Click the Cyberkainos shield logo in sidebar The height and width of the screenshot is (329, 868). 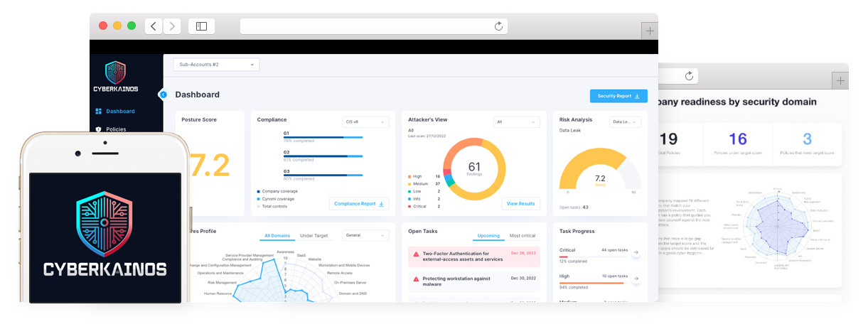click(116, 72)
